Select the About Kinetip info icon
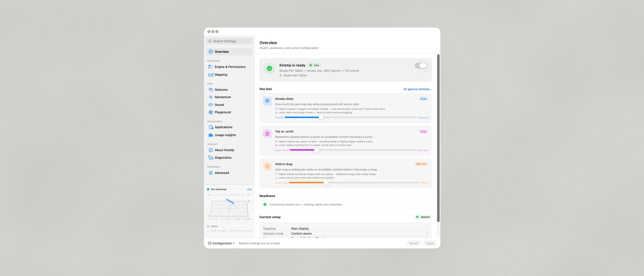 click(211, 150)
